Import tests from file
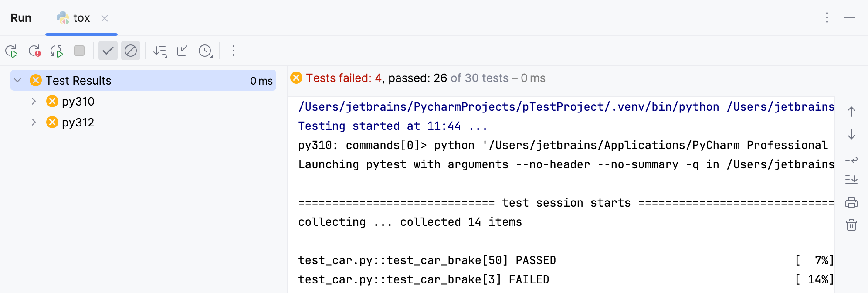 tap(182, 51)
